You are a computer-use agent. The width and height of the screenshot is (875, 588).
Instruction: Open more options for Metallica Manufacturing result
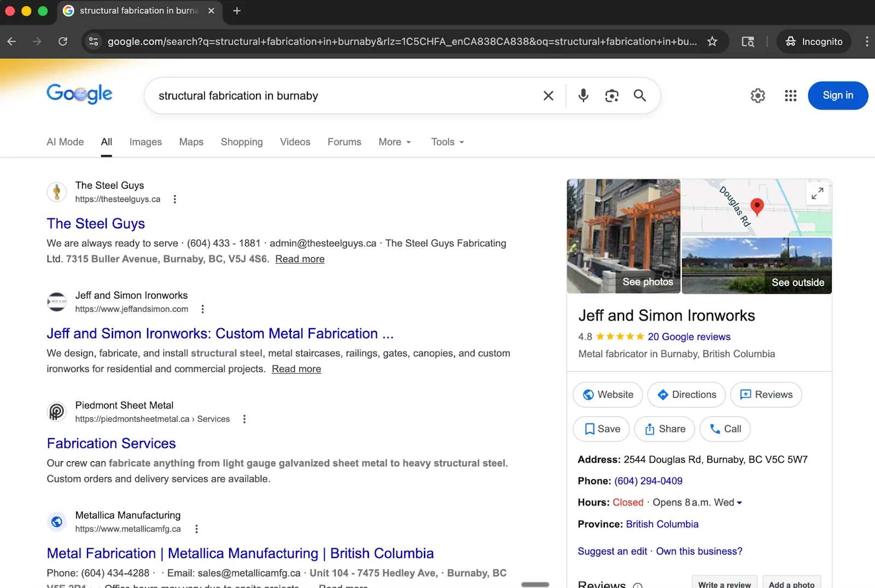(197, 529)
